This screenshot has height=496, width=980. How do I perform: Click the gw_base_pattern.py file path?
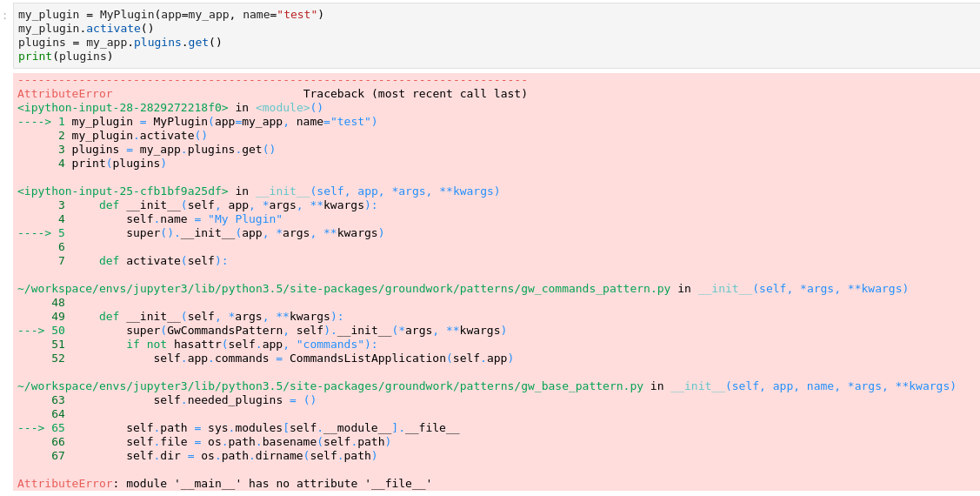coord(330,385)
